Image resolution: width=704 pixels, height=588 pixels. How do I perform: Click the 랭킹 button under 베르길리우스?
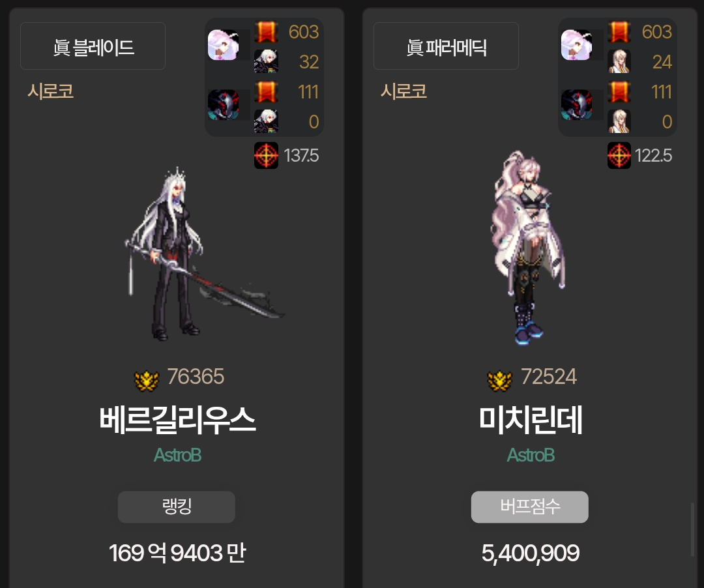pos(177,507)
